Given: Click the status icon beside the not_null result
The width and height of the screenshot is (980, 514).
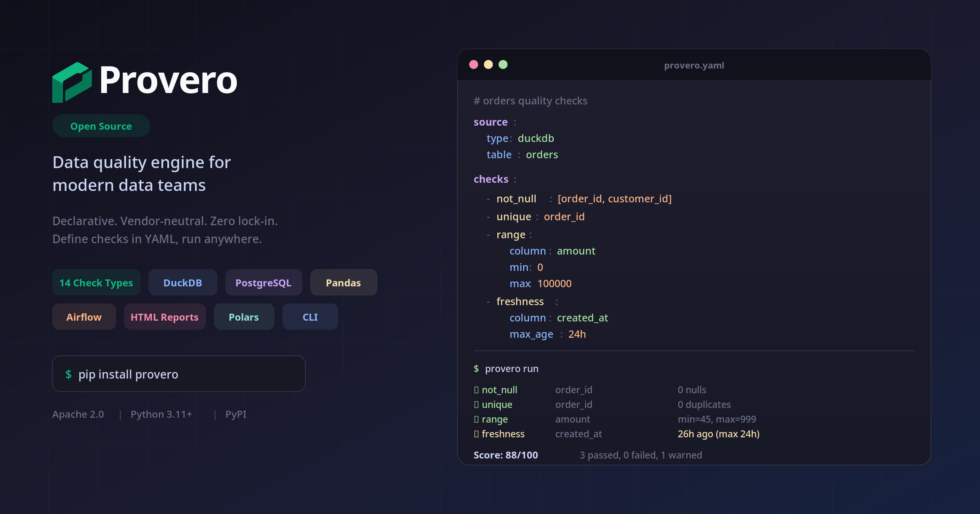Looking at the screenshot, I should (x=477, y=390).
